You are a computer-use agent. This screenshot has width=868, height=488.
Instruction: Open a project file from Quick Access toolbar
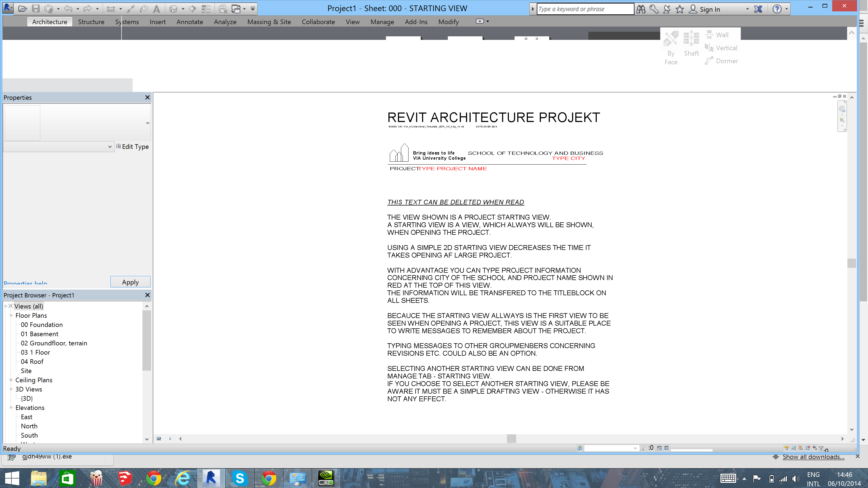[22, 9]
